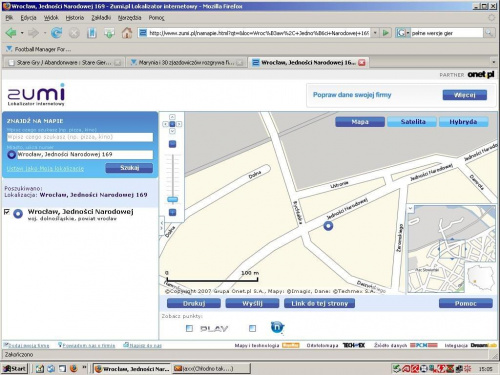Close the Wrocław Jedności Narodowej tab

362,62
